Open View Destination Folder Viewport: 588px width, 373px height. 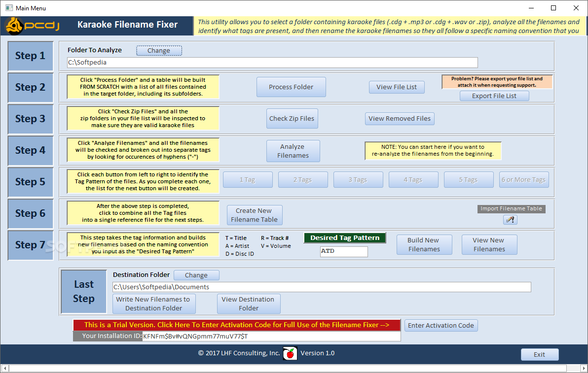pos(248,304)
